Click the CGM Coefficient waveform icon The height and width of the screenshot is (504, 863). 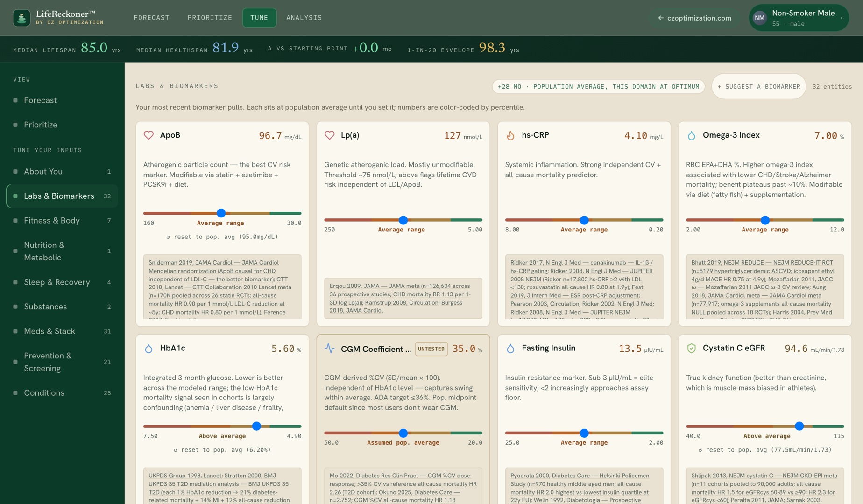tap(330, 349)
